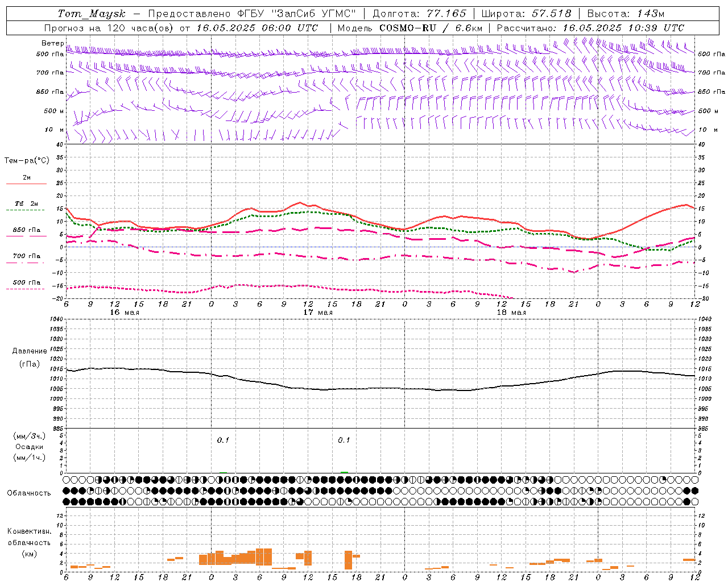728x582 pixels.
Task: Click the 17 мая date label
Action: tap(318, 313)
